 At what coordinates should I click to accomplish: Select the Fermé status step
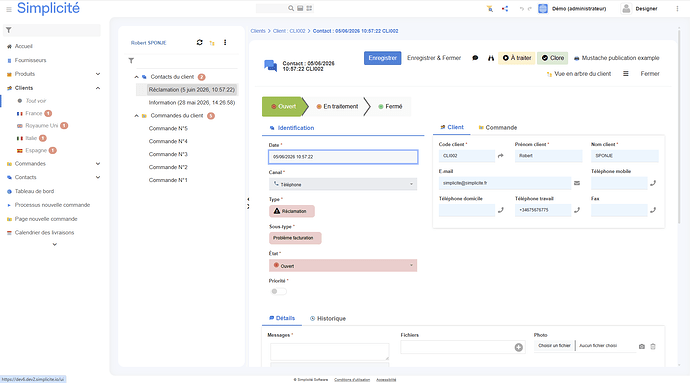pyautogui.click(x=390, y=107)
